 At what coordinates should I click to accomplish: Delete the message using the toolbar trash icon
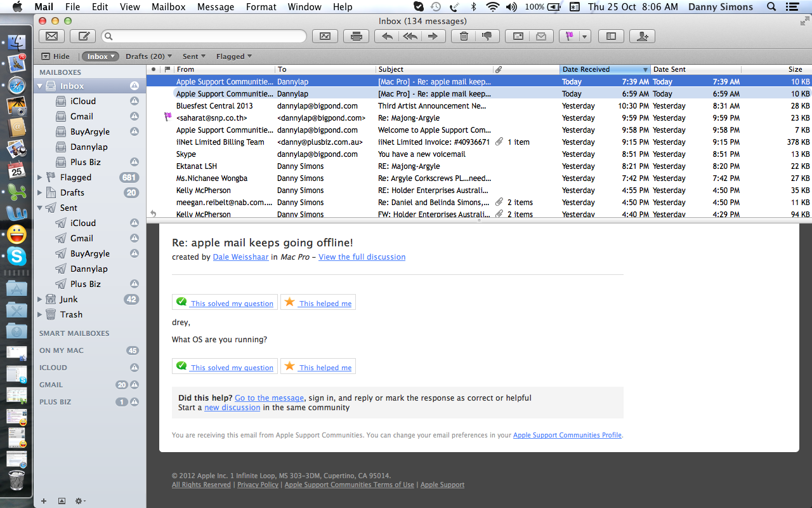pyautogui.click(x=464, y=36)
